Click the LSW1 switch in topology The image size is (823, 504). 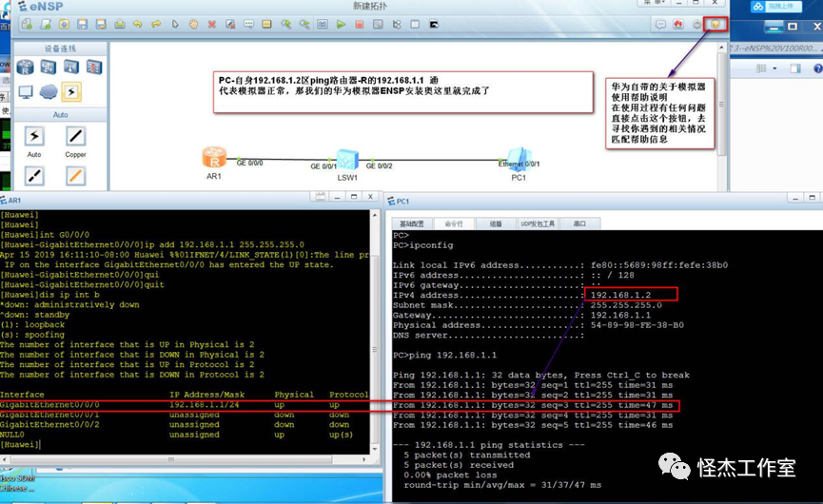347,160
